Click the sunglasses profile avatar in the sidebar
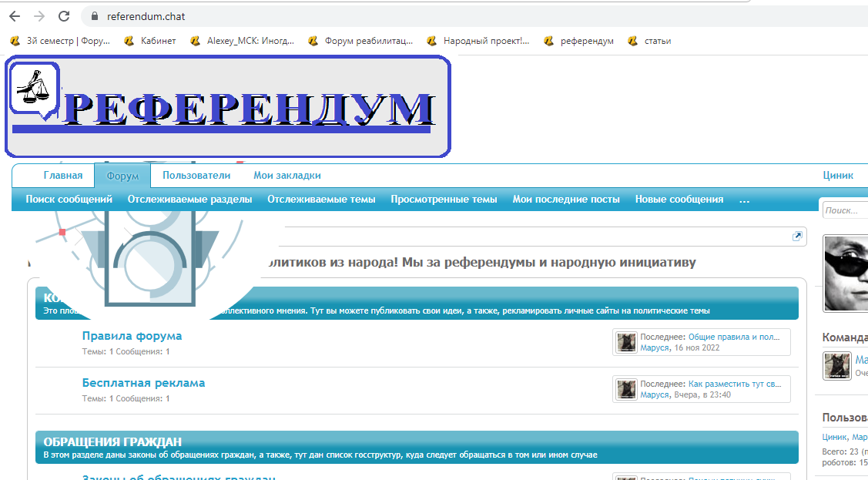This screenshot has width=868, height=480. (846, 274)
